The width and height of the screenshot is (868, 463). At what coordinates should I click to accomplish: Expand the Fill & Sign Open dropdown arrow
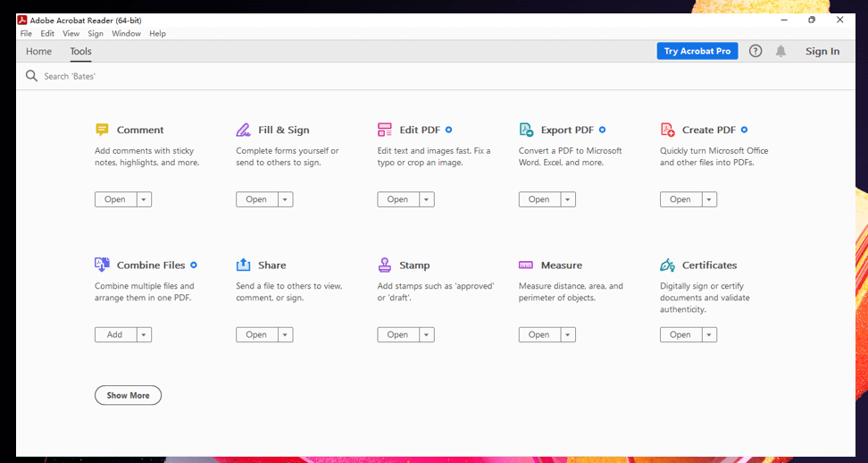coord(286,199)
